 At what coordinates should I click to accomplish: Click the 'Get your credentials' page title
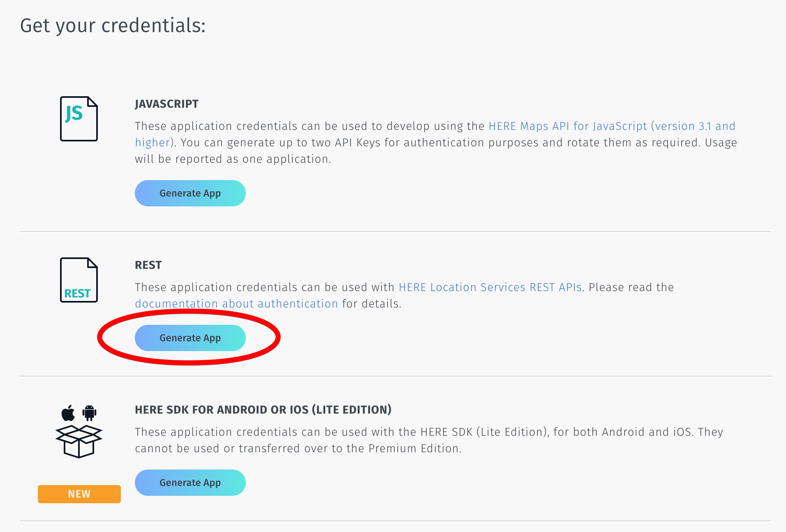[113, 25]
